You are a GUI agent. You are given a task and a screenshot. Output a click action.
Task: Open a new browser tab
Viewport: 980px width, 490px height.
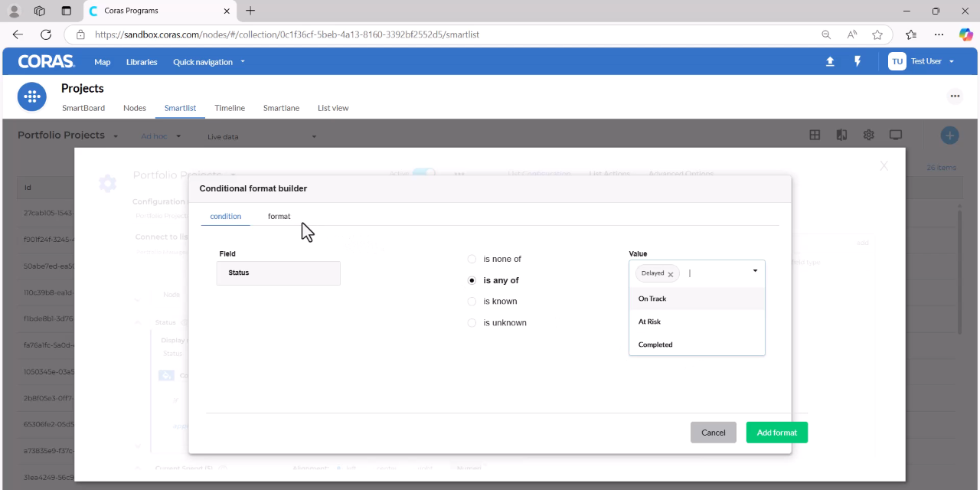click(x=250, y=11)
